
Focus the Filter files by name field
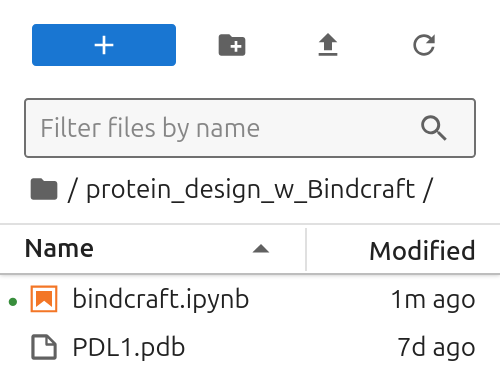coord(250,128)
